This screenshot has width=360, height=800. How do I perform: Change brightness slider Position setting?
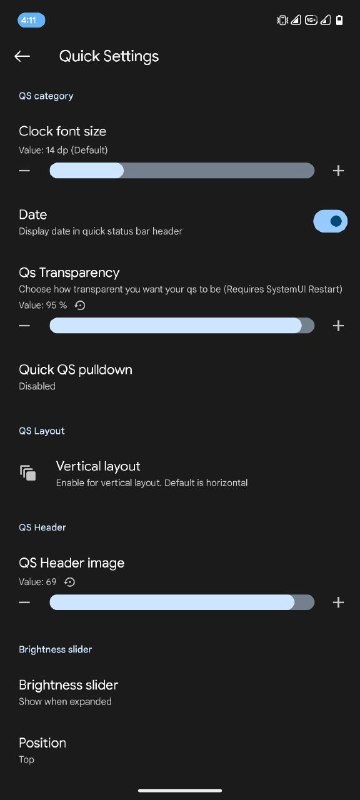point(180,750)
